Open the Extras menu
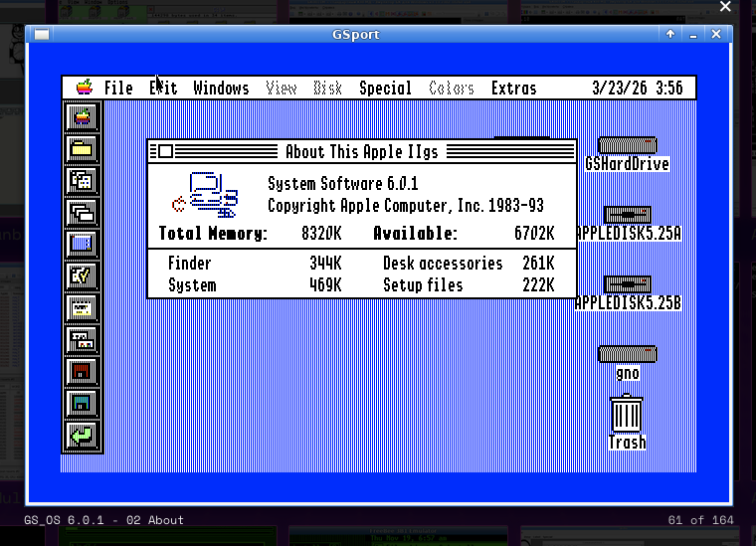This screenshot has height=546, width=756. (513, 89)
